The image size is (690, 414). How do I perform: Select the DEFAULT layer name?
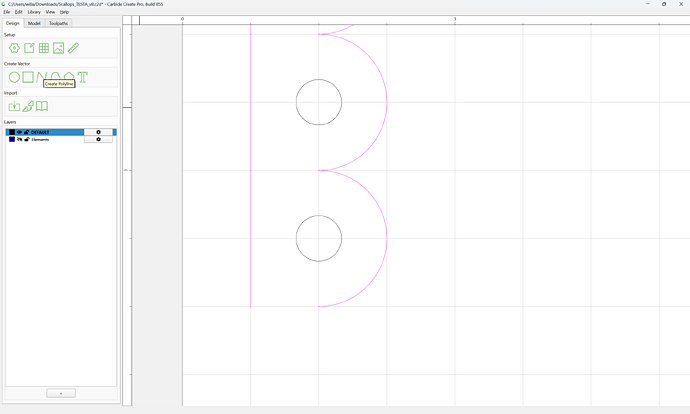pos(40,132)
